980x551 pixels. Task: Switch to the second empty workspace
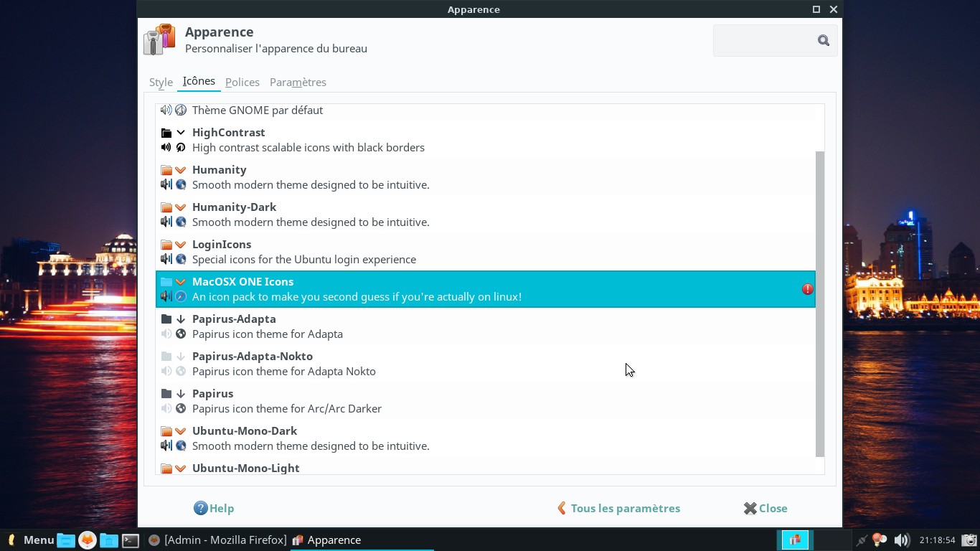click(x=832, y=540)
